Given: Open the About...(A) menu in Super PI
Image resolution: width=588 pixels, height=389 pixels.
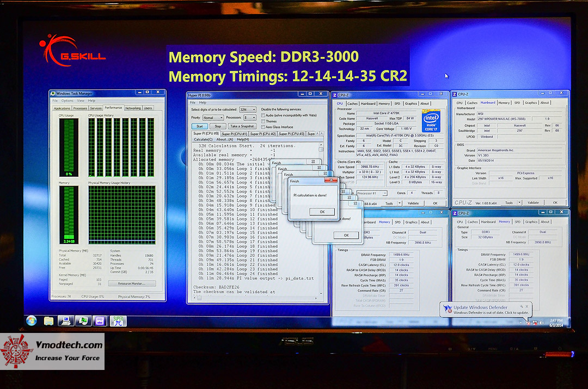Looking at the screenshot, I should click(225, 139).
